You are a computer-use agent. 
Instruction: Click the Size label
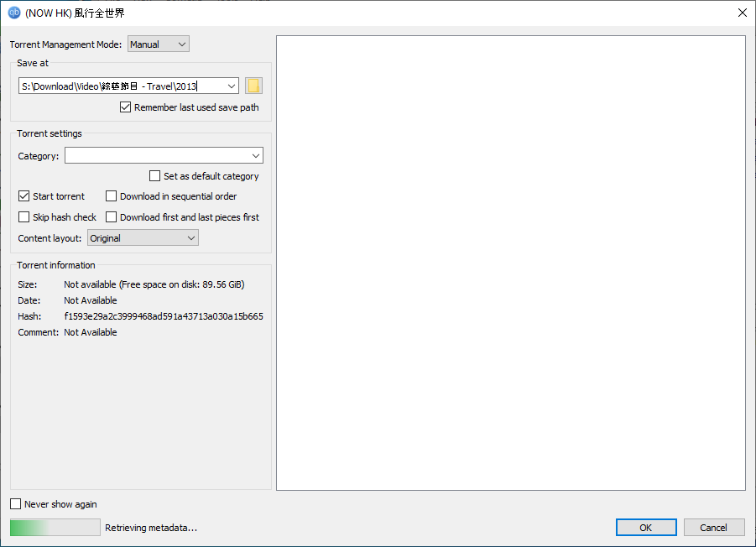pos(28,284)
